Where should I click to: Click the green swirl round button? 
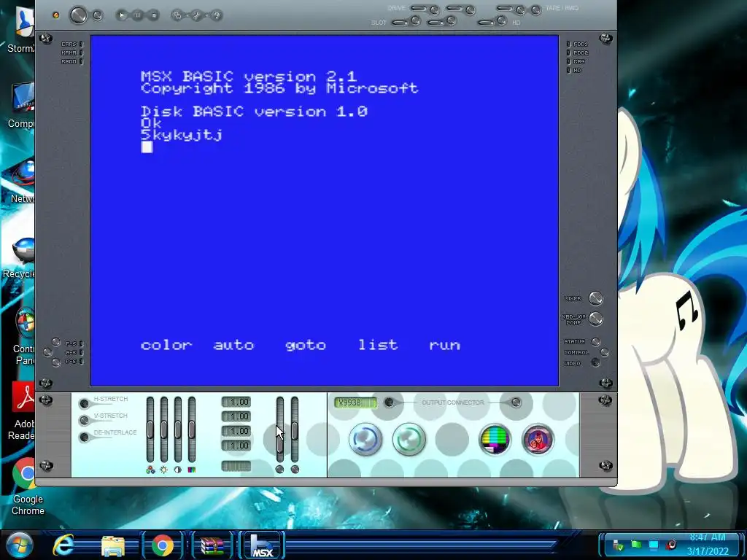tap(409, 439)
